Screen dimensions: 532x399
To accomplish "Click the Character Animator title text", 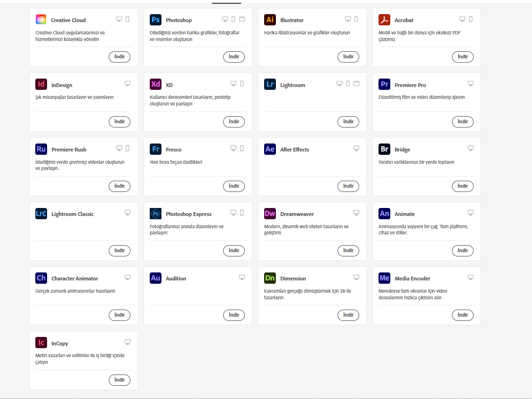I will click(75, 279).
